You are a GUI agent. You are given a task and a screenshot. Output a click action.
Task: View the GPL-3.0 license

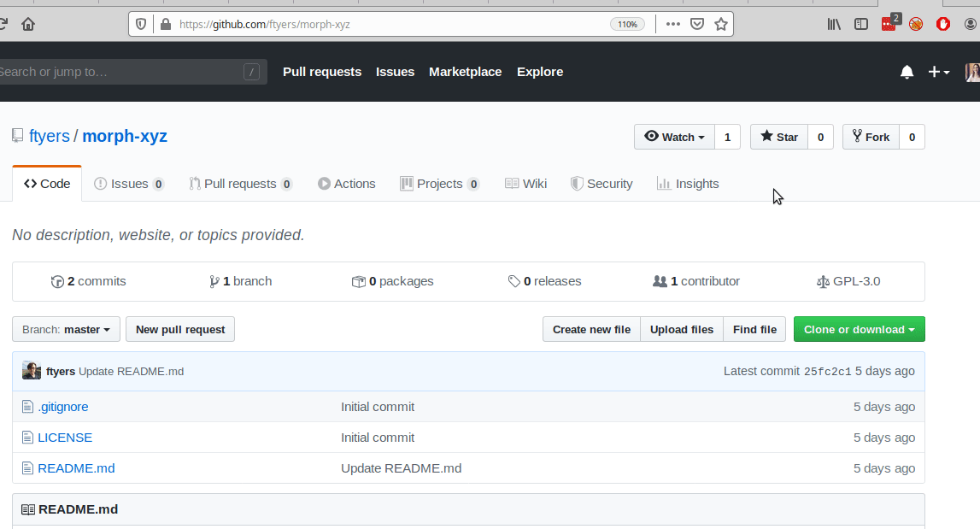[x=848, y=281]
